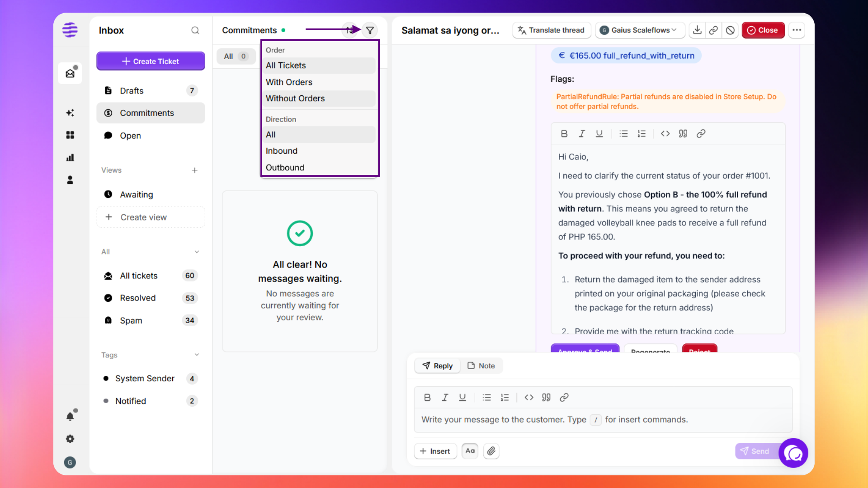
Task: Toggle italic in the draft editor toolbar
Action: click(582, 134)
